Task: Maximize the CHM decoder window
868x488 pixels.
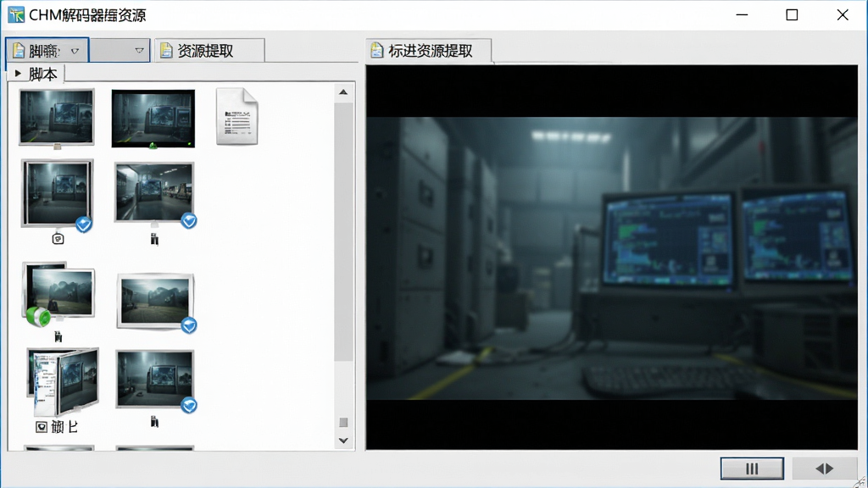Action: pos(793,15)
